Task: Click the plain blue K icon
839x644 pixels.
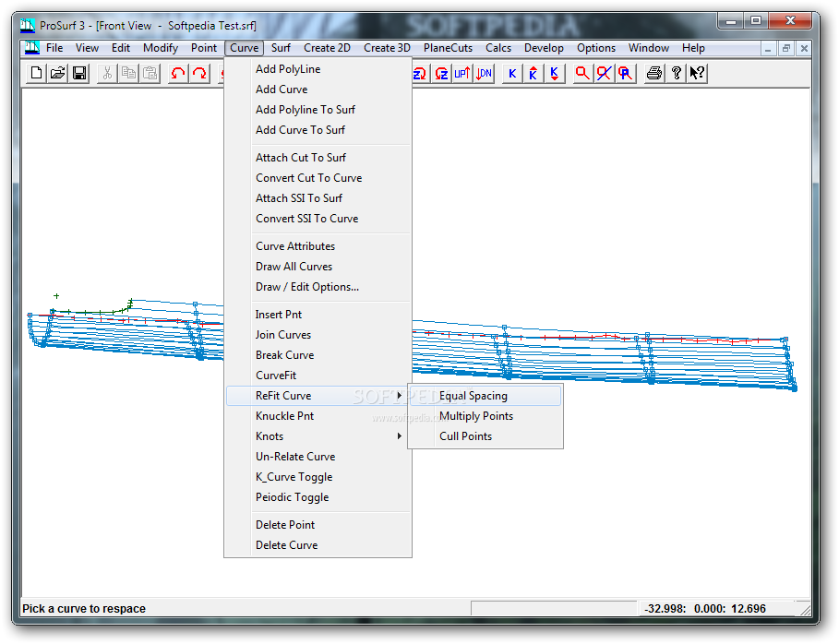Action: (x=512, y=73)
